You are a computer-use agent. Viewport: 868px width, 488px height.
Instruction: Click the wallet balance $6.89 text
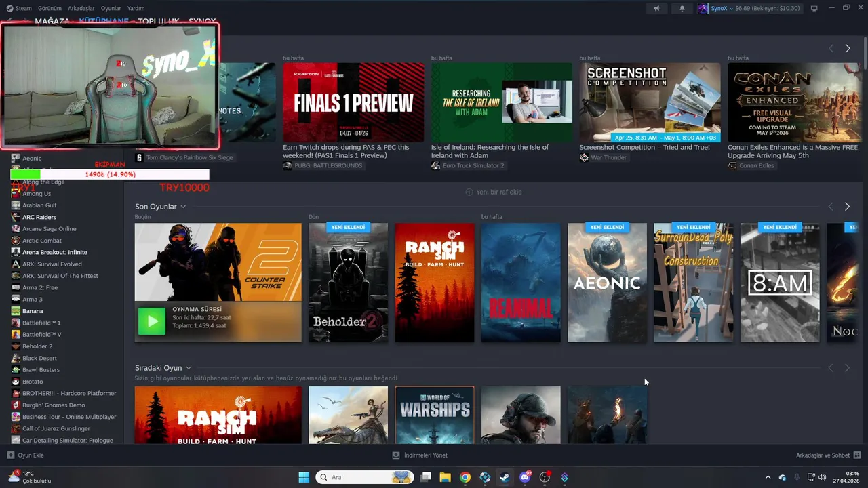pos(768,9)
